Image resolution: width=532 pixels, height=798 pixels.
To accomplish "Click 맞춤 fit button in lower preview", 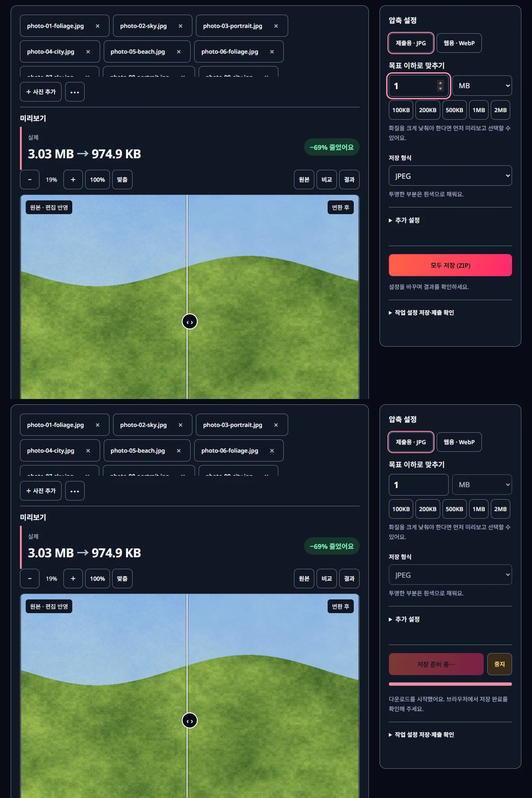I will pos(122,579).
